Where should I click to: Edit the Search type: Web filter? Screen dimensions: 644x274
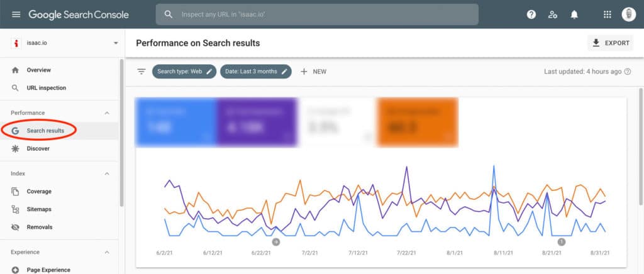[184, 72]
